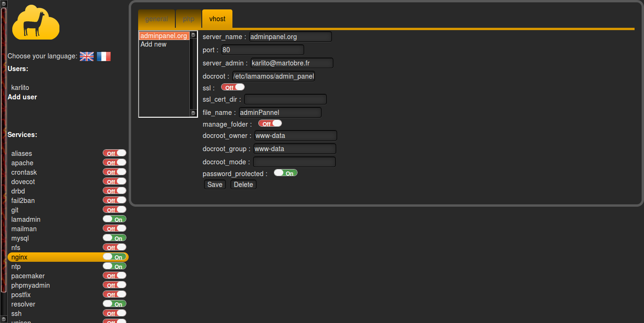
Task: Click the llama cloud logo
Action: pos(35,23)
